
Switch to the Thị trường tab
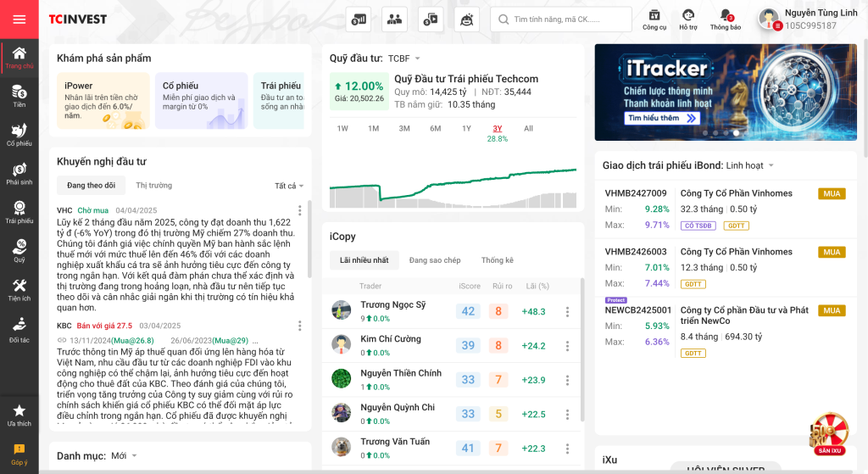click(153, 185)
